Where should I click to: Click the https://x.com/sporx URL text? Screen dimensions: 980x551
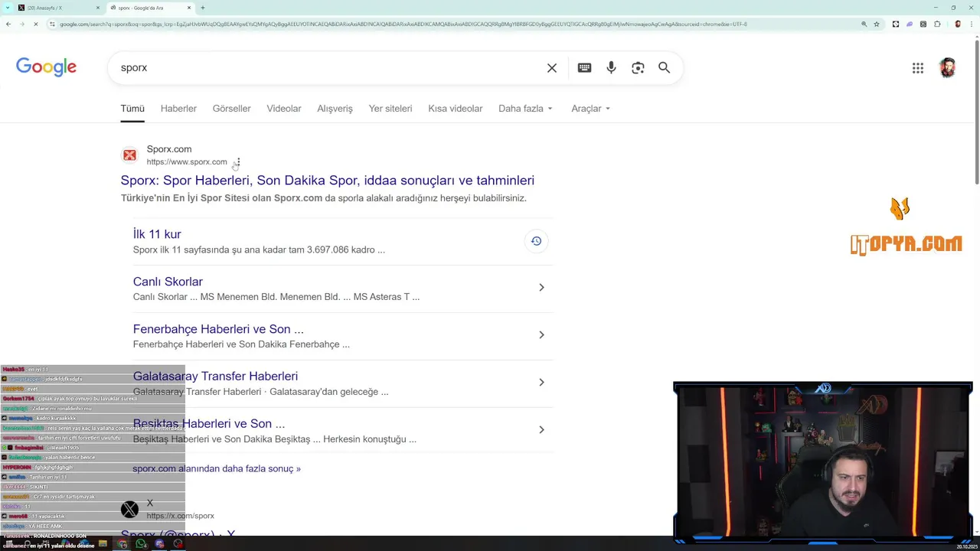coord(181,516)
